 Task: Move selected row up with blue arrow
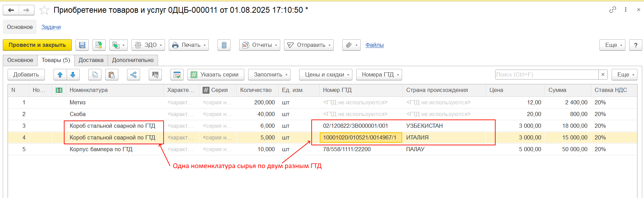60,75
